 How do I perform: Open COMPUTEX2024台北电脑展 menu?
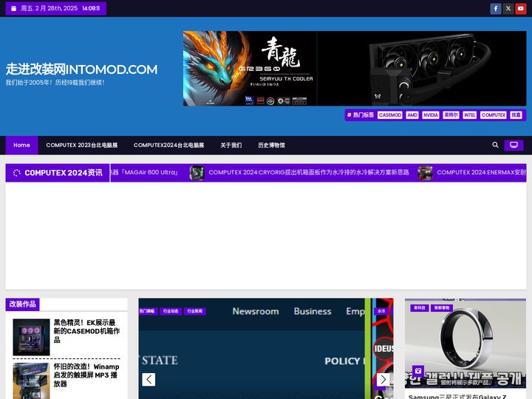[x=168, y=146]
